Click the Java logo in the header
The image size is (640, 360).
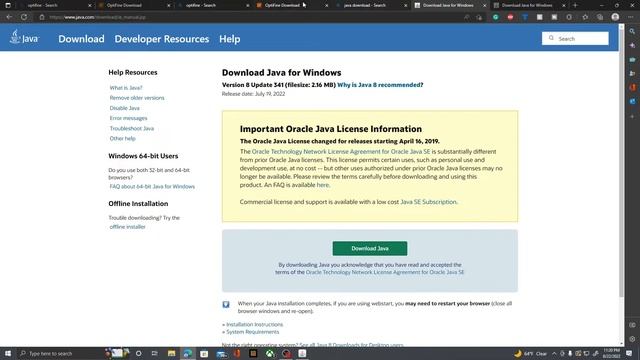coord(24,38)
